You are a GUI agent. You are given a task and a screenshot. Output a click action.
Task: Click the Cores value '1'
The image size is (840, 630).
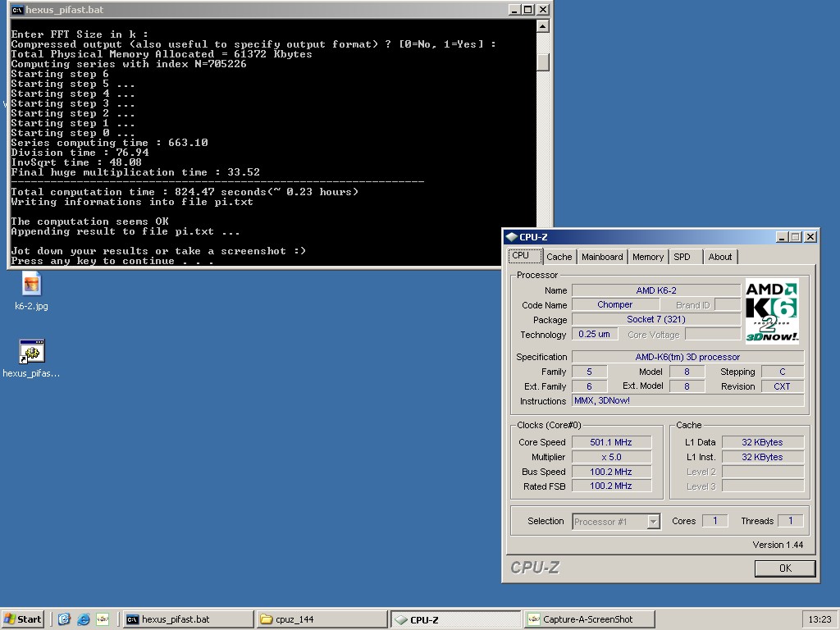[714, 521]
